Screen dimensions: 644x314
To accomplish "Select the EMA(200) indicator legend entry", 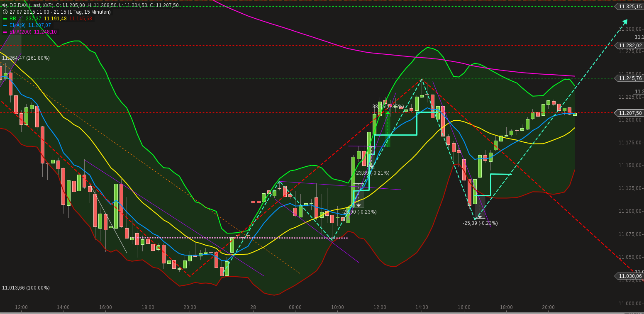I will (x=21, y=32).
